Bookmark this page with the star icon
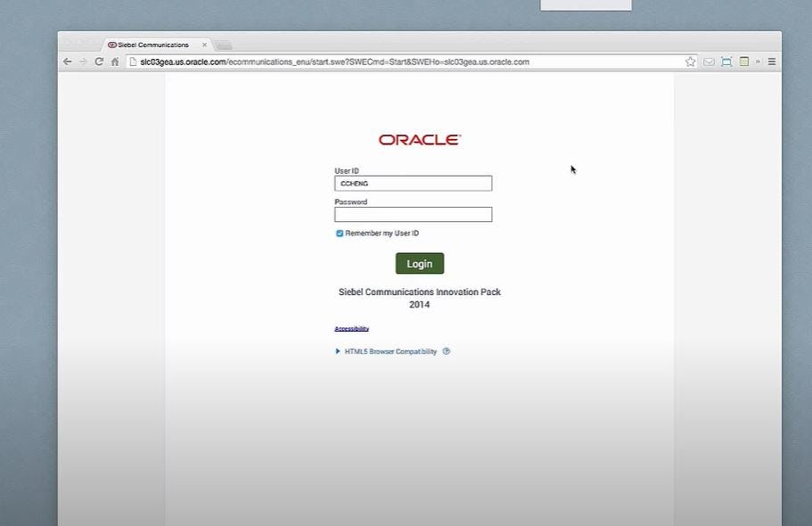The height and width of the screenshot is (526, 812). [x=690, y=62]
